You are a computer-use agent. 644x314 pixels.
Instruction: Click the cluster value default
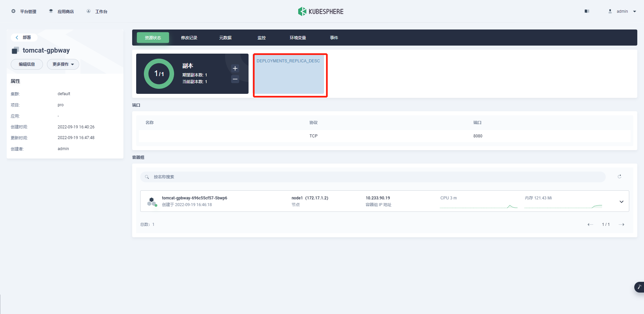(64, 94)
